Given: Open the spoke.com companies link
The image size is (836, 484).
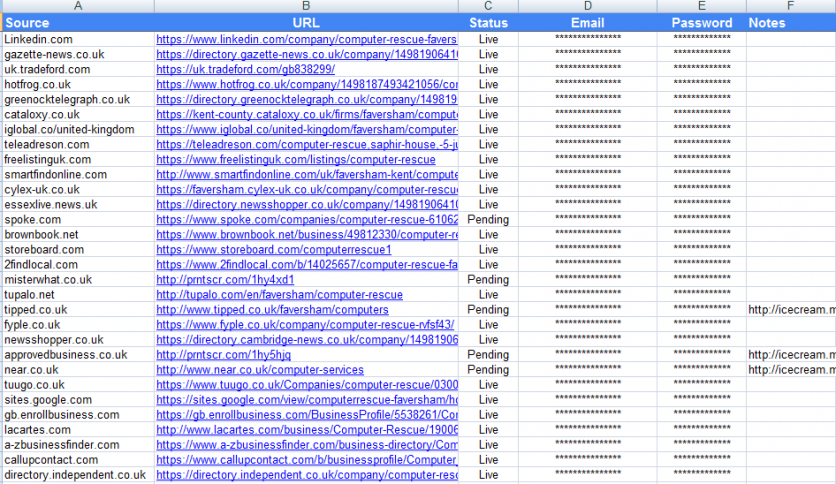Looking at the screenshot, I should [x=307, y=220].
